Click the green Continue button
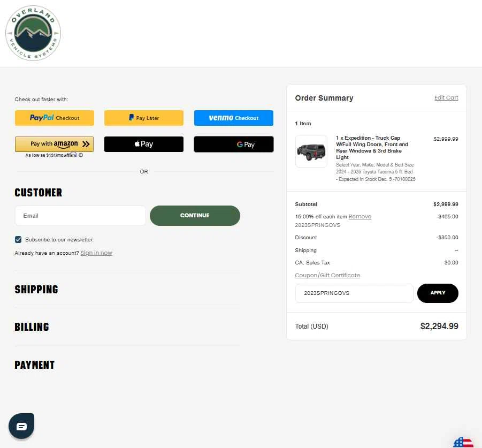482x448 pixels. coord(195,216)
